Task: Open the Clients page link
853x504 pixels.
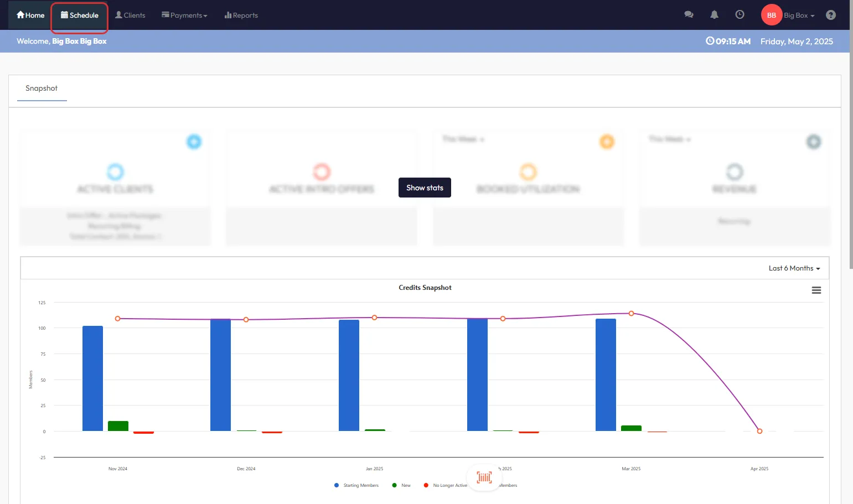Action: 130,15
